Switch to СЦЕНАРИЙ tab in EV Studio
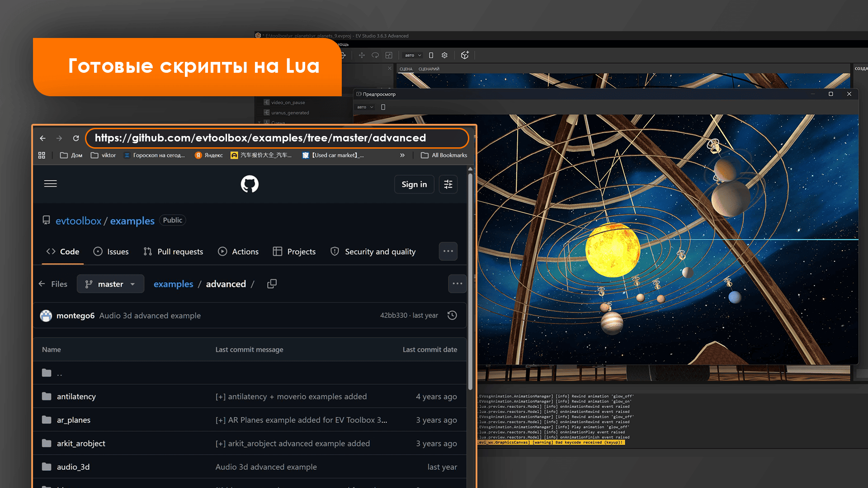The height and width of the screenshot is (488, 868). pos(429,69)
